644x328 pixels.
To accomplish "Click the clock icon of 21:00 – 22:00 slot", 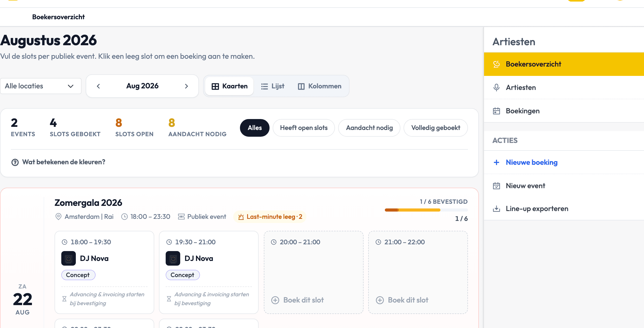I will pos(378,242).
